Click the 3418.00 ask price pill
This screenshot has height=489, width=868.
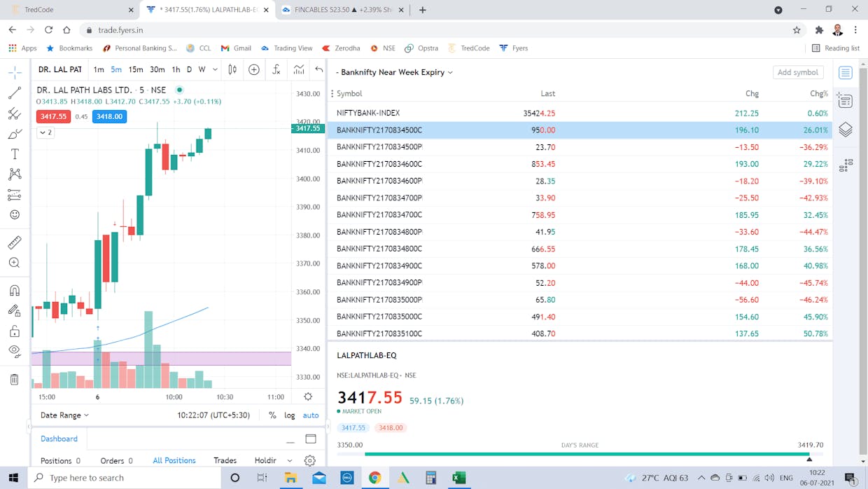[391, 427]
